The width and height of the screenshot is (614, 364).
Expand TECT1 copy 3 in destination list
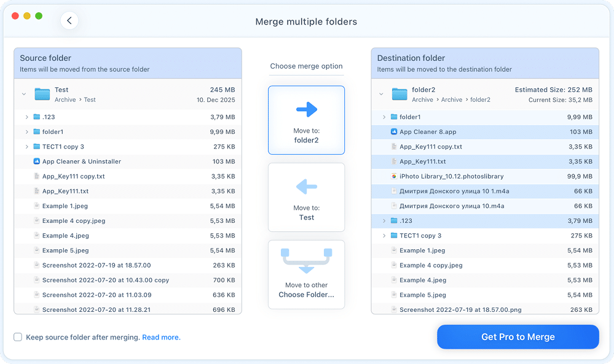384,236
